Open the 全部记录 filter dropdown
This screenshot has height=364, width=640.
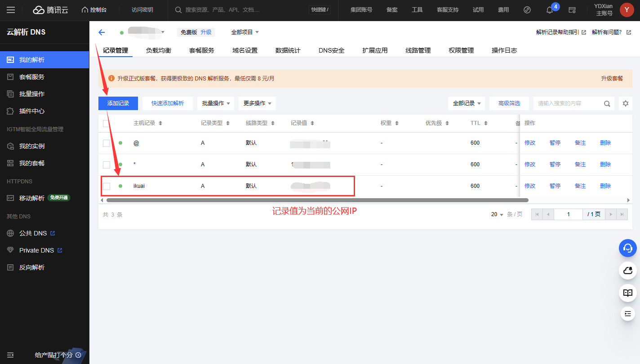(466, 103)
